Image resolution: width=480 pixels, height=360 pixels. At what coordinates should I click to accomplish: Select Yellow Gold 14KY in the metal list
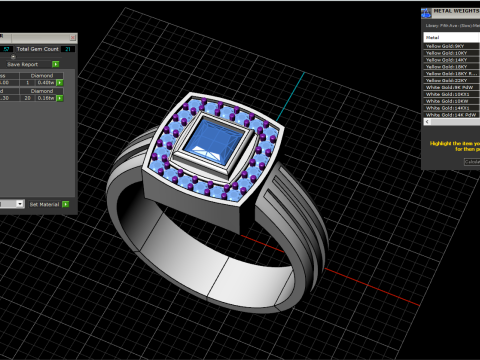click(451, 60)
